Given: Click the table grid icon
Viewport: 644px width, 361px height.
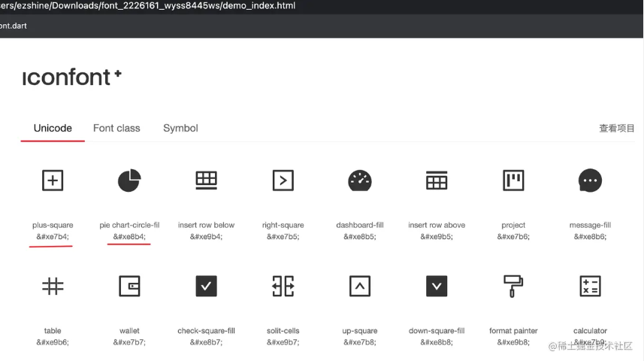Looking at the screenshot, I should click(x=53, y=286).
